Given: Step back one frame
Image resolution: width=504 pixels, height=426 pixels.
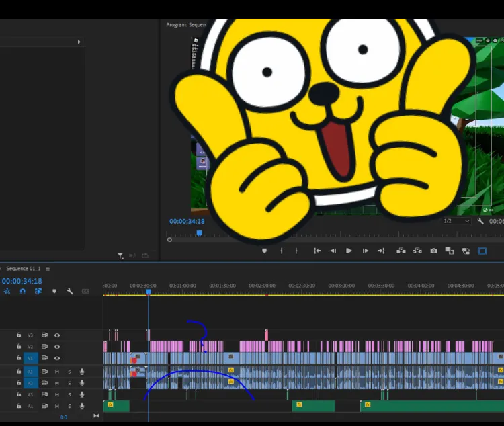Looking at the screenshot, I should pos(333,251).
